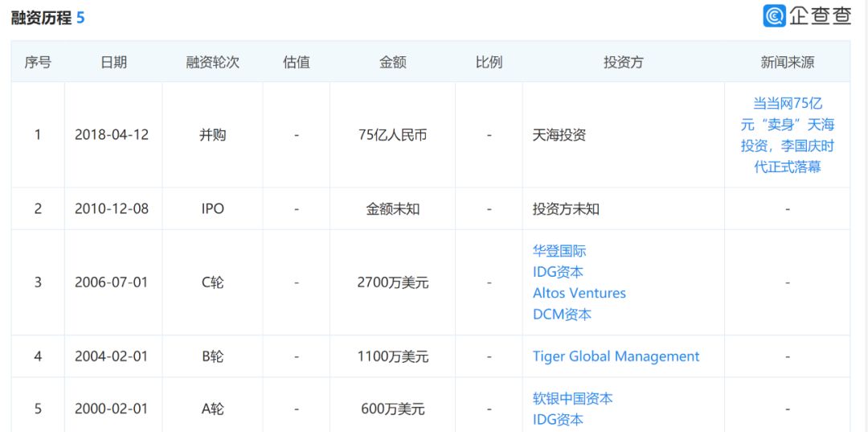Click the 比例 column header

coord(489,62)
